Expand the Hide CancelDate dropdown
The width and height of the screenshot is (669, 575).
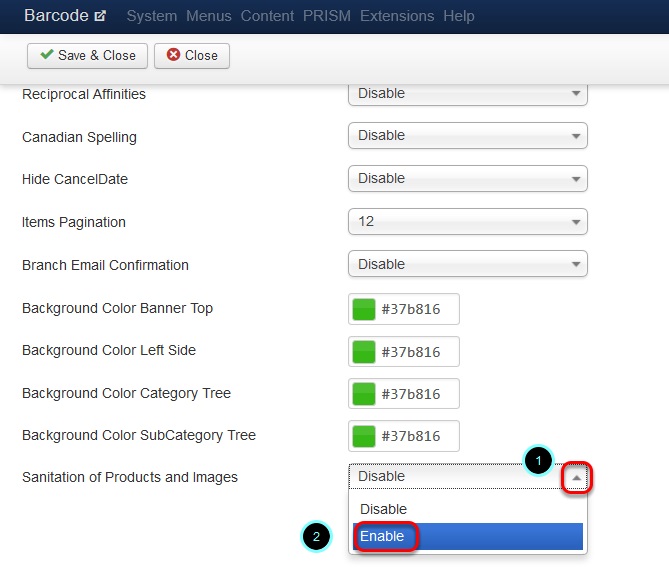pos(468,178)
